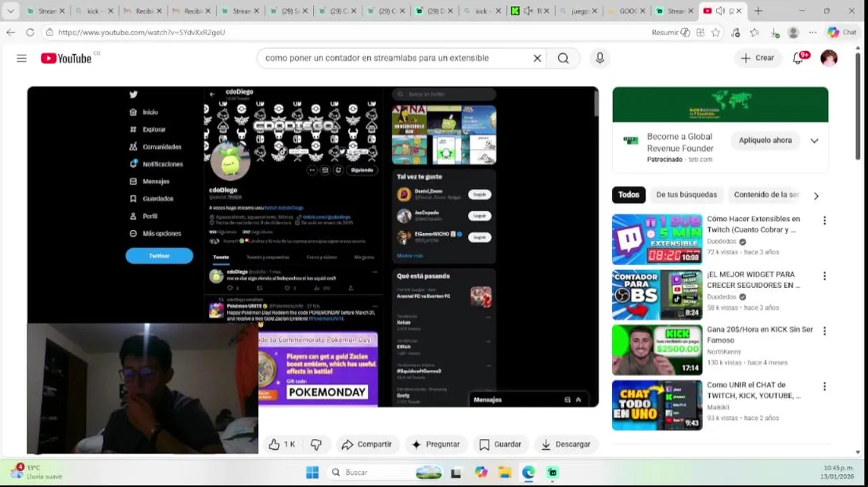
Task: Select the Contenido de la ser chip
Action: point(767,195)
